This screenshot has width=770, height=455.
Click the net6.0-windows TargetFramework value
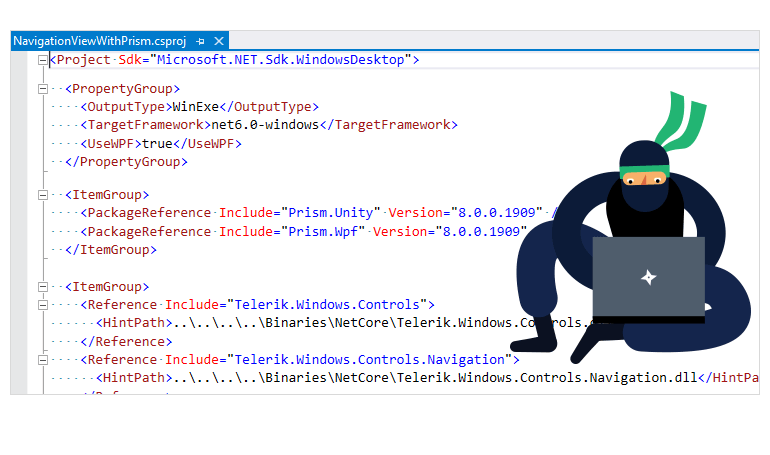(x=265, y=125)
